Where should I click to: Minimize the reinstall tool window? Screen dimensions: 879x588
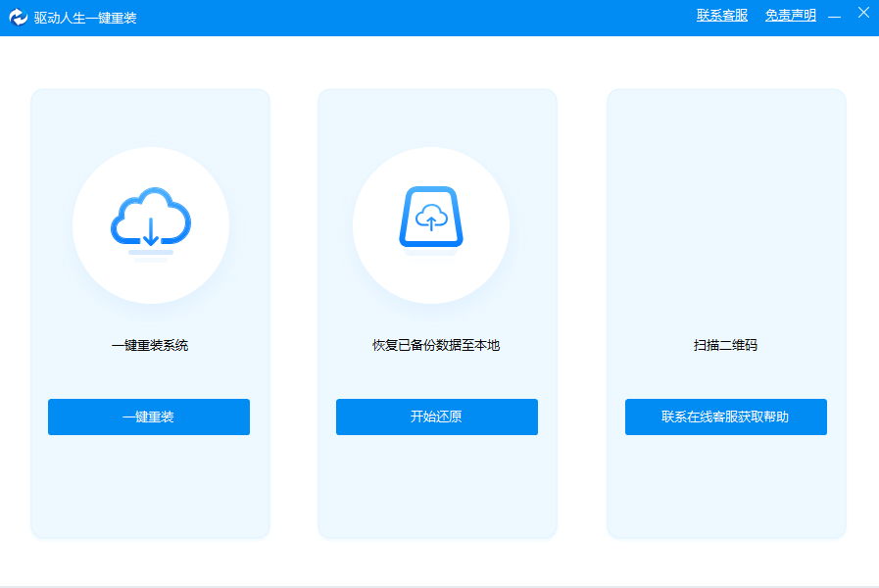tap(834, 16)
